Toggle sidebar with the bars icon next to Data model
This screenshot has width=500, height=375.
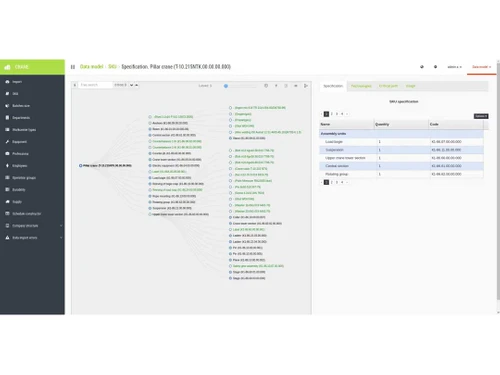[73, 67]
